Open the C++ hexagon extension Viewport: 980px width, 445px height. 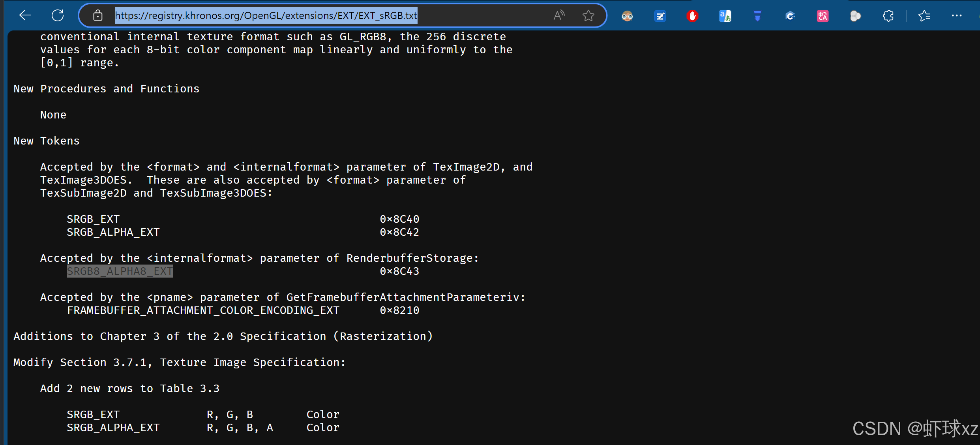click(x=790, y=16)
